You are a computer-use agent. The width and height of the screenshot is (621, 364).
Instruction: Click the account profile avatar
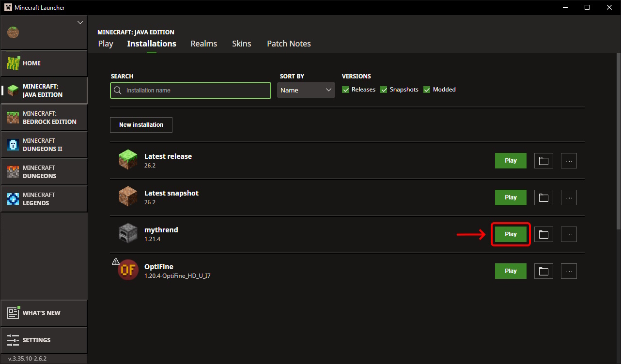(x=13, y=33)
